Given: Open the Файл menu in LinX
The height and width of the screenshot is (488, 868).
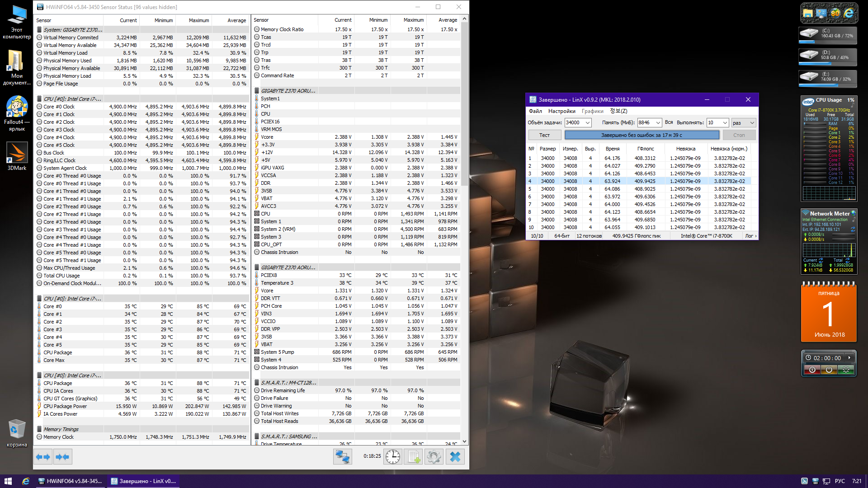Looking at the screenshot, I should pos(535,111).
